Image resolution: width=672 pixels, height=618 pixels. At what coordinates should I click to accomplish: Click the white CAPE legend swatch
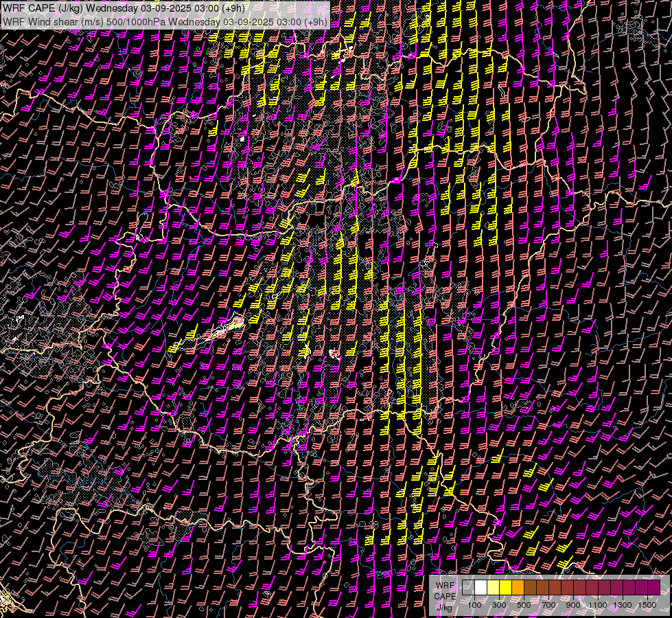pyautogui.click(x=481, y=588)
